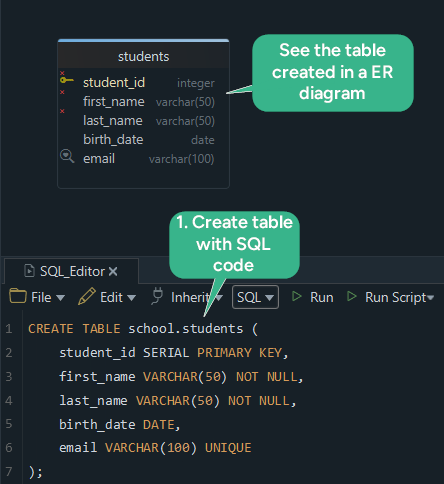Place cursor on CREATE TABLE school.students line
The image size is (444, 484).
(143, 329)
